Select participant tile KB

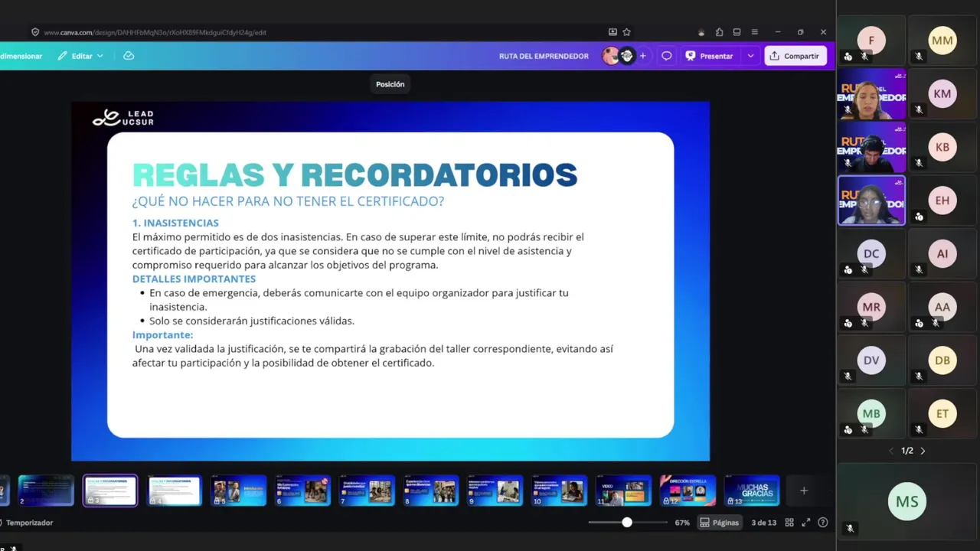[942, 147]
